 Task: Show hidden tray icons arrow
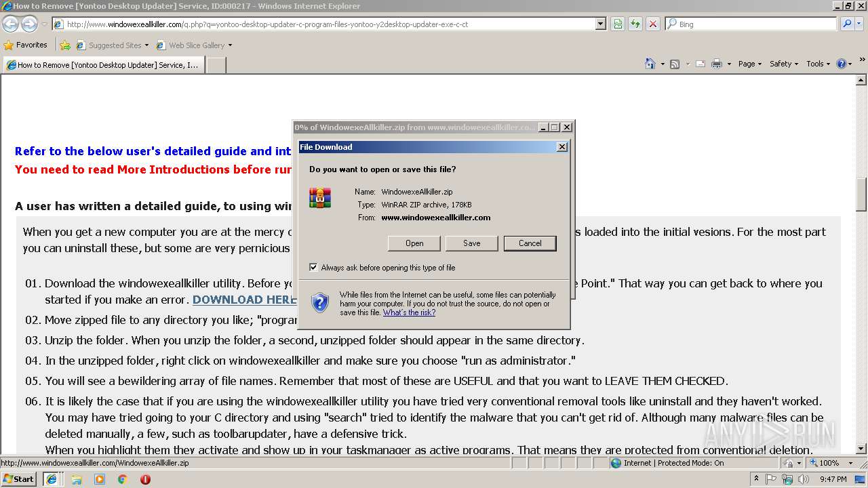(x=756, y=479)
